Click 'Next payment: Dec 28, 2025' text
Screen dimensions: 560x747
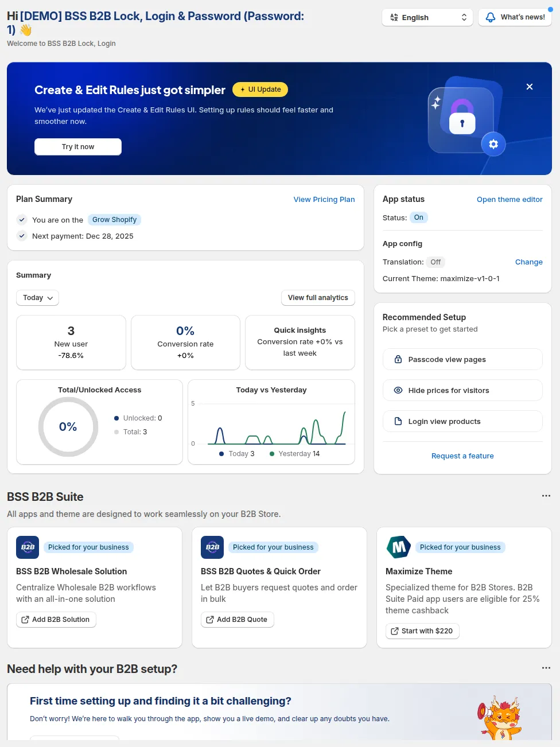click(83, 236)
